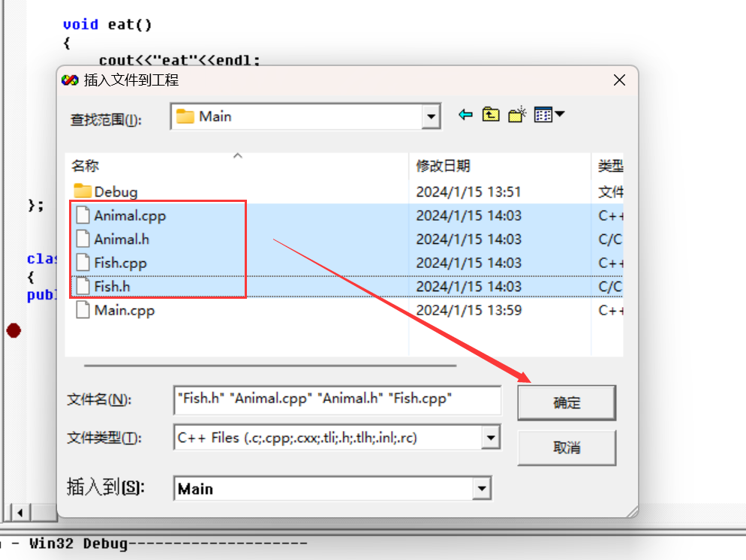Click the Fish.cpp file name
Screen dimensions: 746x560
[x=120, y=263]
